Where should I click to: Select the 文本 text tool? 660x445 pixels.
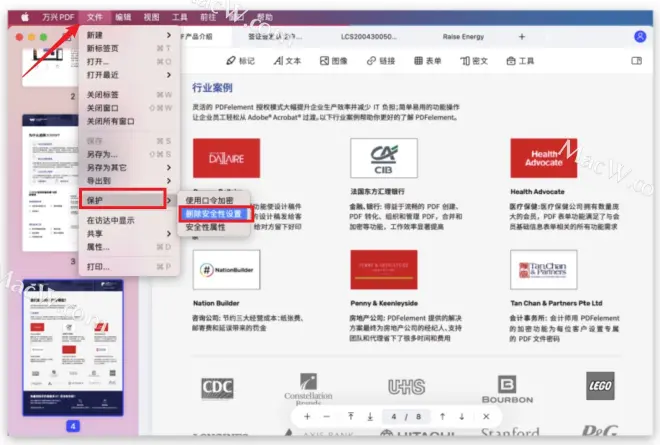point(287,61)
